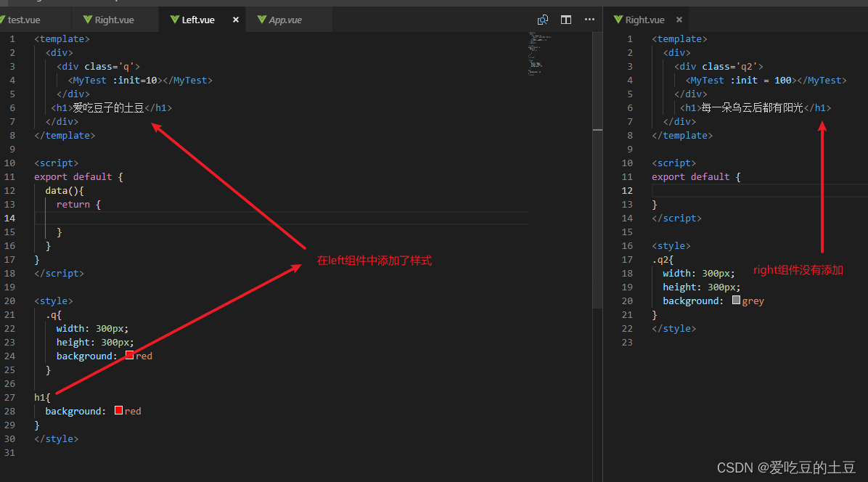Image resolution: width=868 pixels, height=482 pixels.
Task: Click the Vue icon on App.vue tab
Action: click(262, 20)
